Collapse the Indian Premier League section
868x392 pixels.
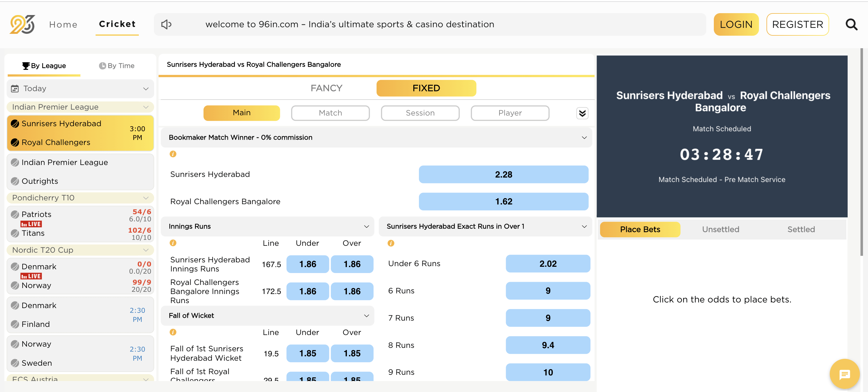[x=80, y=107]
